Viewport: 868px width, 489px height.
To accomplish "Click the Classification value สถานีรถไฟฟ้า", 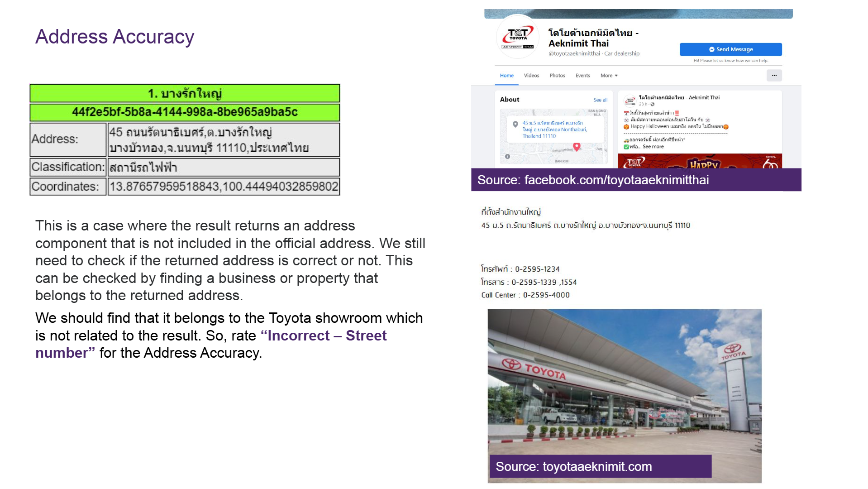I will tap(224, 167).
